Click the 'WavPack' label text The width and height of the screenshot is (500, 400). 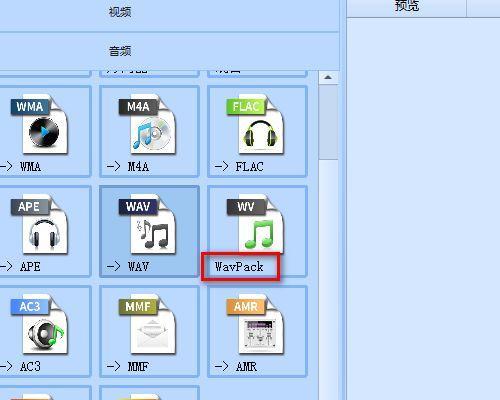[x=239, y=266]
